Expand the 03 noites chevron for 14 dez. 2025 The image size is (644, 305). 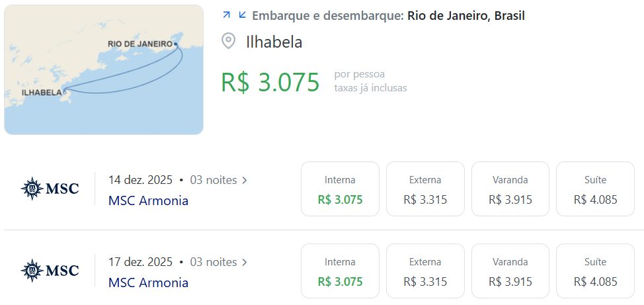tap(245, 181)
